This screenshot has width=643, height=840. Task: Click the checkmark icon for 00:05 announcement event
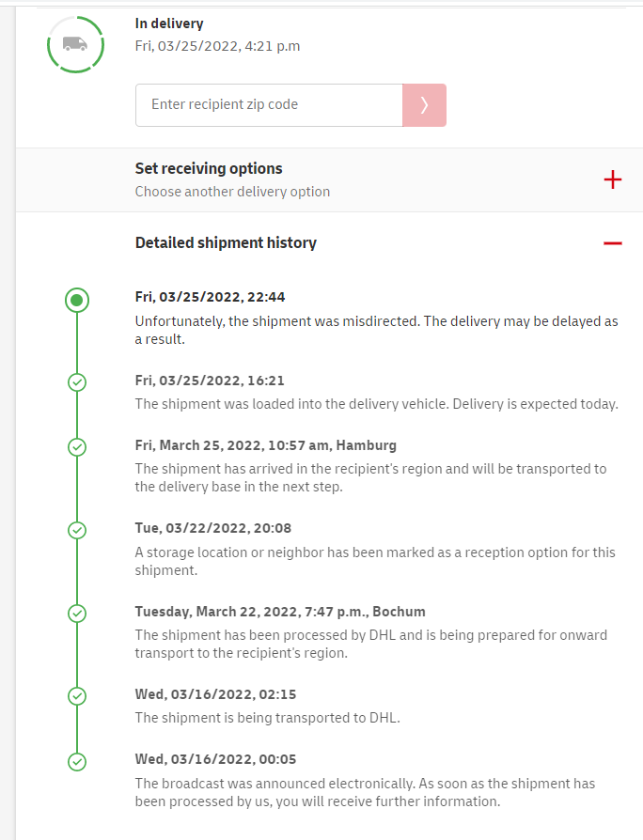pos(78,761)
